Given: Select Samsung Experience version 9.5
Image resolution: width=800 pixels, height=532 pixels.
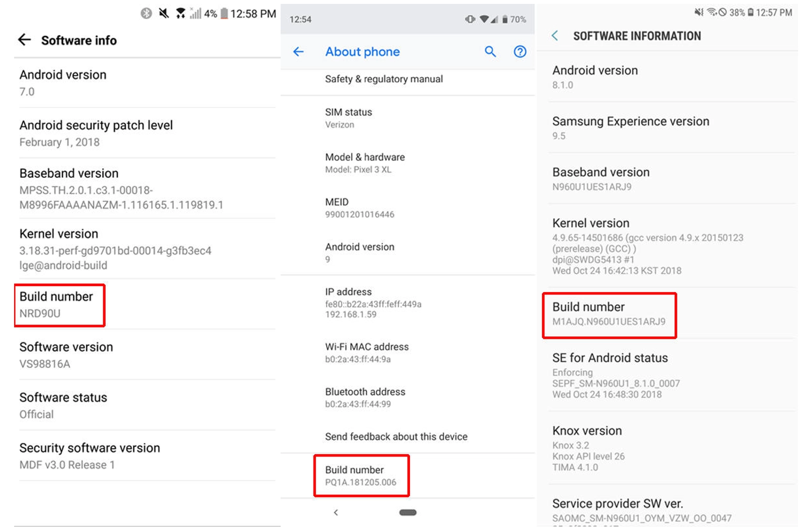Looking at the screenshot, I should click(631, 128).
